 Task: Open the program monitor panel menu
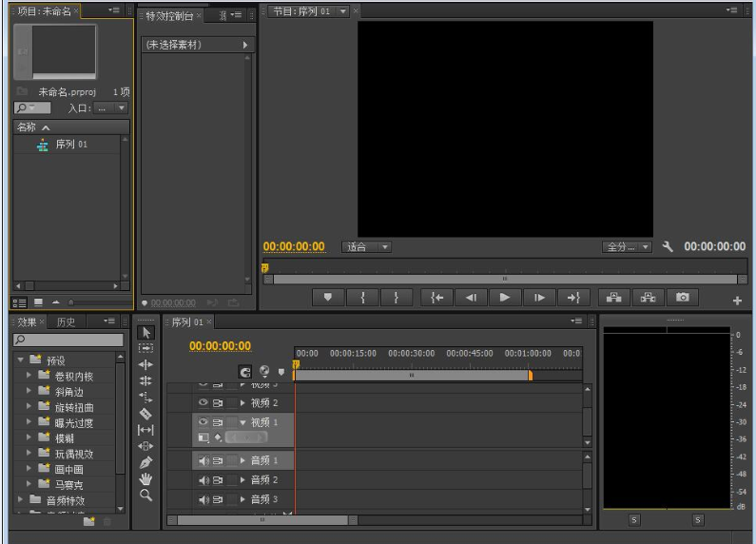[x=731, y=10]
